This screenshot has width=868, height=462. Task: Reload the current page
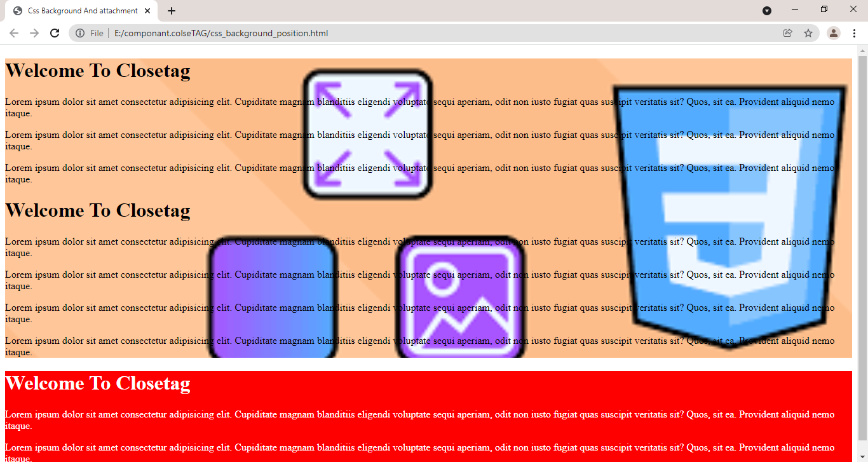[55, 33]
